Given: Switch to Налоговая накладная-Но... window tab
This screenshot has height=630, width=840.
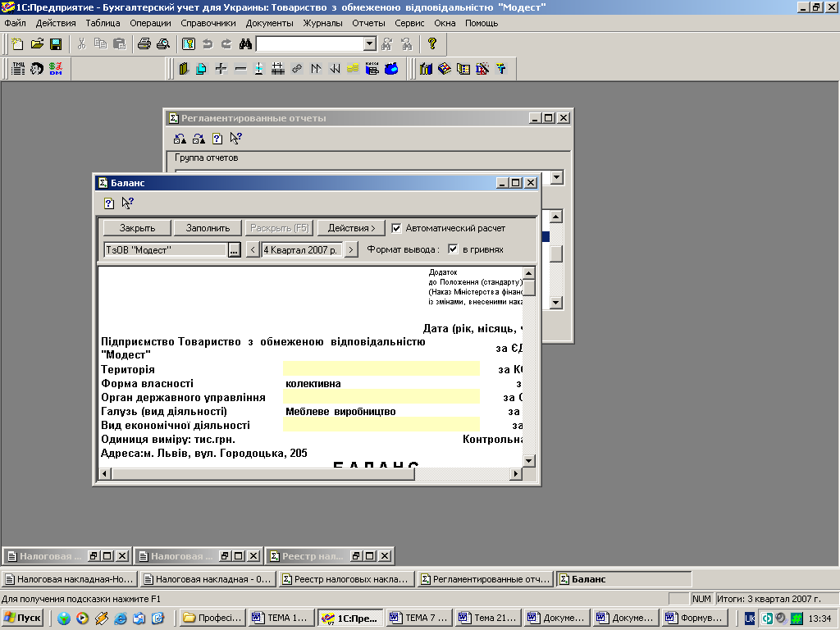Looking at the screenshot, I should [x=70, y=579].
